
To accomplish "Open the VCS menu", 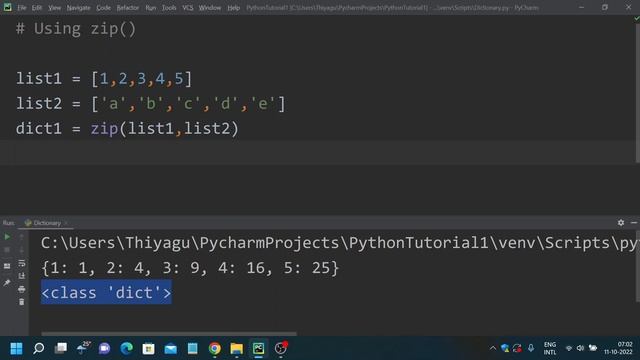I will click(188, 8).
